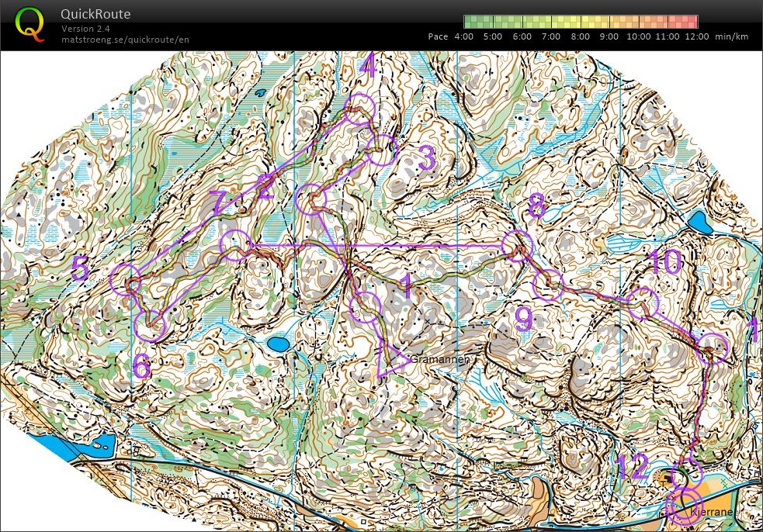Click the Version 2.4 text
Screen dimensions: 763x532
(85, 29)
